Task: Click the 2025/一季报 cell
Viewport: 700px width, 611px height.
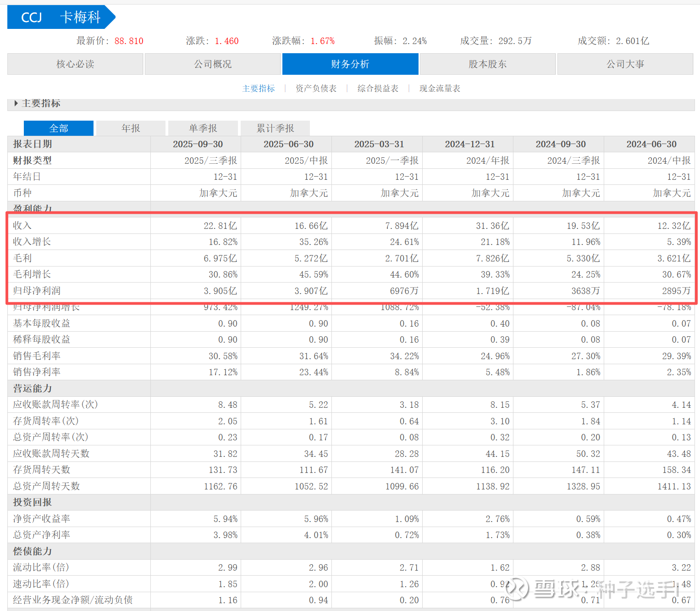Action: (392, 161)
